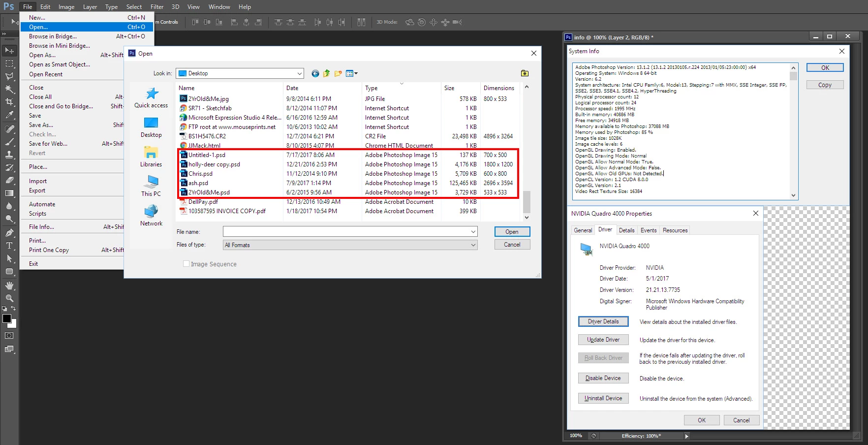Viewport: 868px width, 445px height.
Task: Select the Pen tool
Action: click(9, 233)
